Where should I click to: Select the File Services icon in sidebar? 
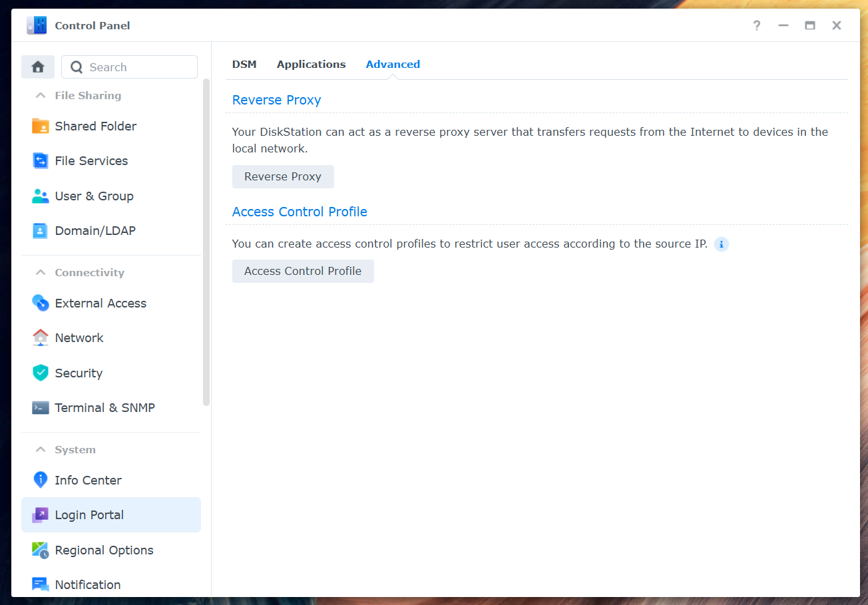click(40, 160)
